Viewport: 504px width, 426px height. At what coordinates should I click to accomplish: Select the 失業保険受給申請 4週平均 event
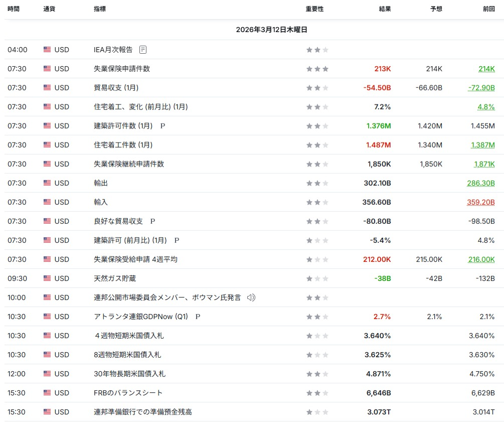[135, 259]
